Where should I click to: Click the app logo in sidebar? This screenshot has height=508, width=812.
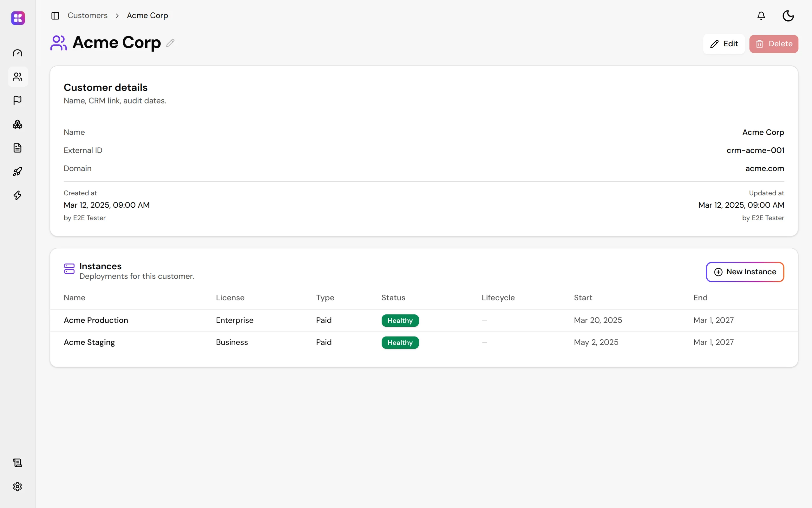(x=18, y=18)
